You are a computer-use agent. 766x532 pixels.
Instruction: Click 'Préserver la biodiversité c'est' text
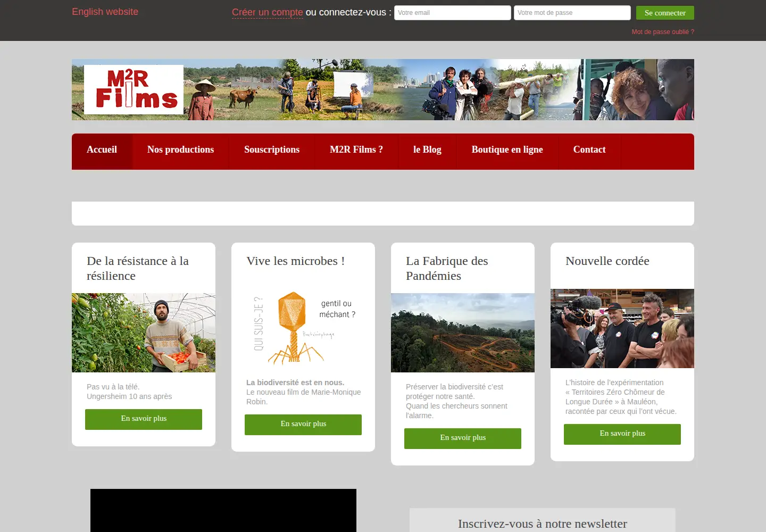454,387
